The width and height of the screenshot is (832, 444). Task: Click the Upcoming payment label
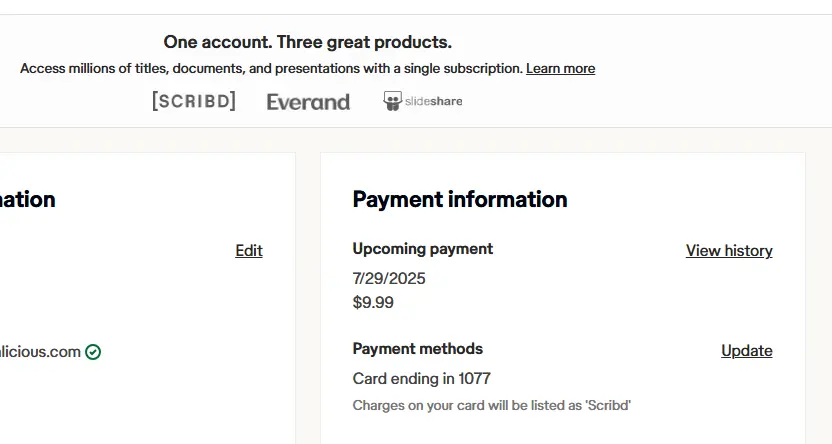(x=422, y=249)
